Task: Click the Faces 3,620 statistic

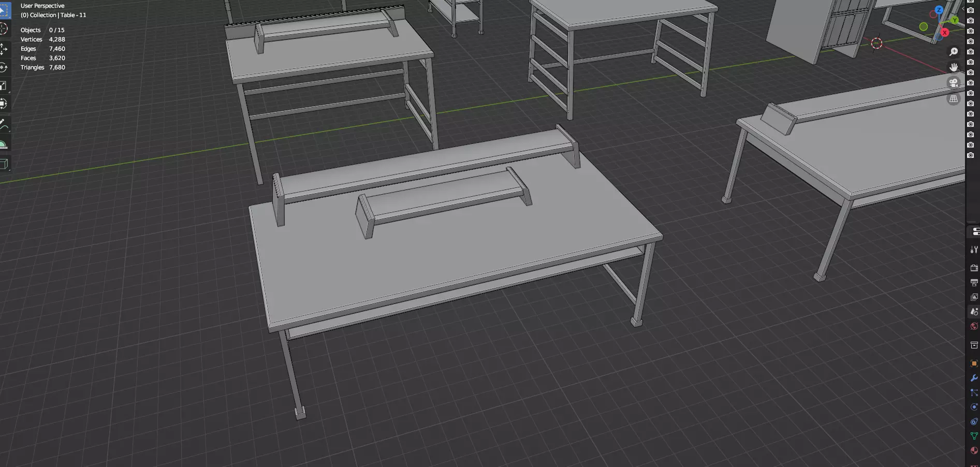Action: click(42, 58)
